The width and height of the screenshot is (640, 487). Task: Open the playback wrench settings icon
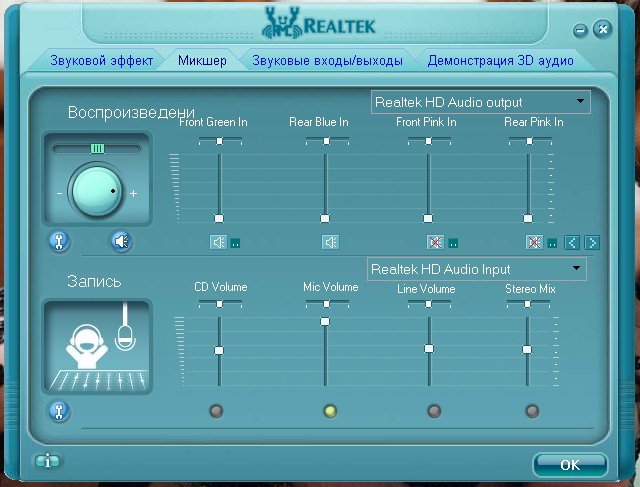[59, 242]
